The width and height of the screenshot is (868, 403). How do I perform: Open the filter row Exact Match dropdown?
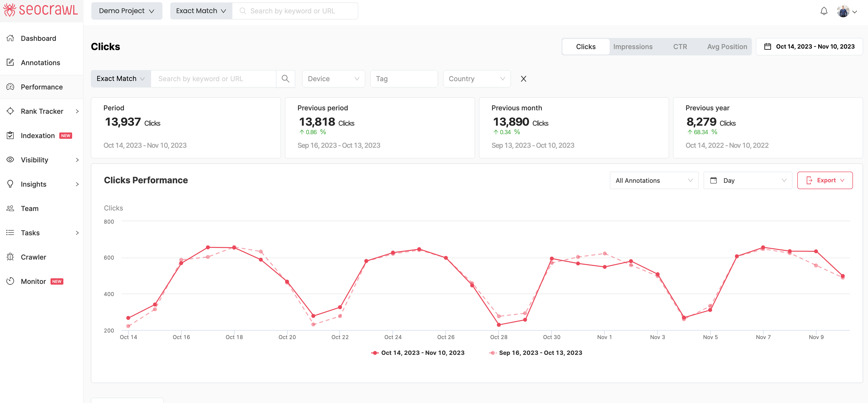click(121, 79)
